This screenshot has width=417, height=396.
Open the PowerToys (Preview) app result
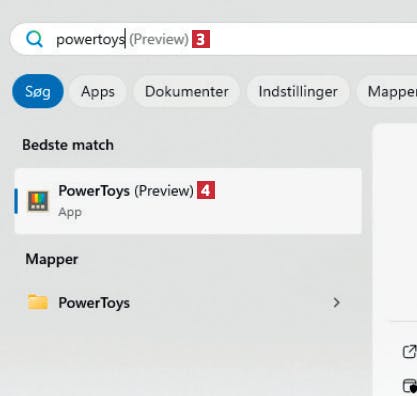188,201
